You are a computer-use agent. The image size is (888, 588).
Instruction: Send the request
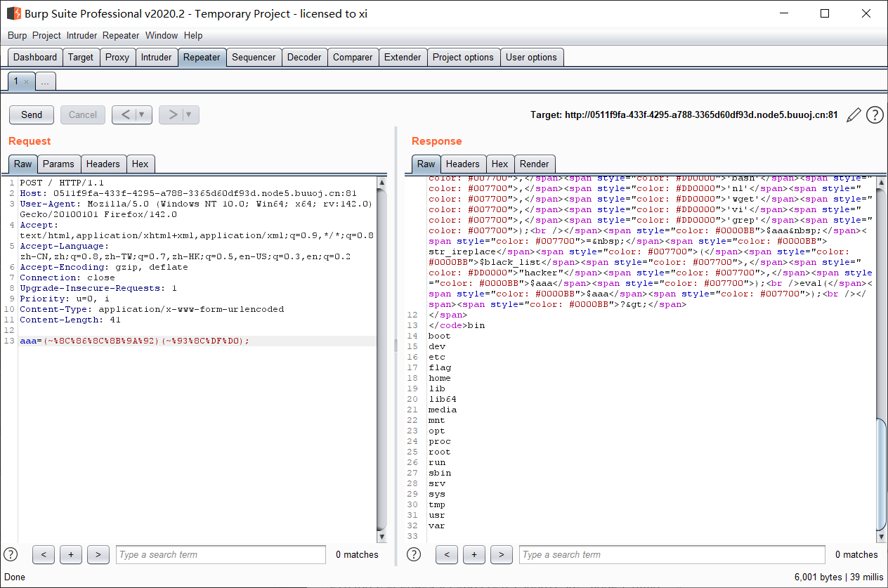coord(32,115)
